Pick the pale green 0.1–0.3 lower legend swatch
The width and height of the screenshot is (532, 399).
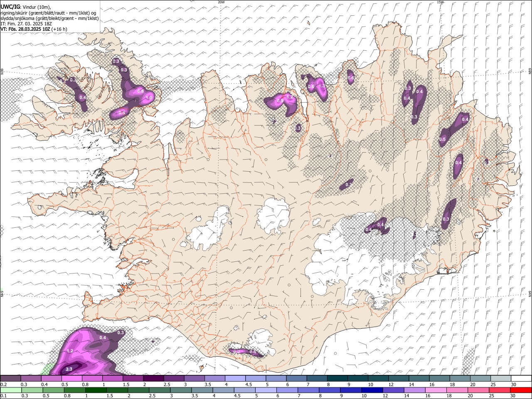(x=10, y=390)
